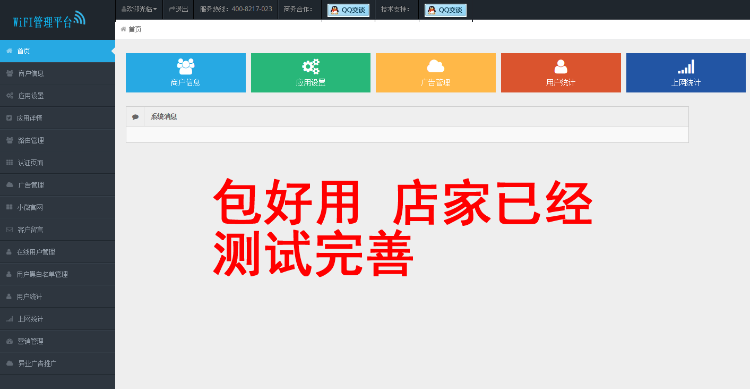This screenshot has height=389, width=750.
Task: Click the 首页 breadcrumb link below top bar
Action: (x=135, y=30)
